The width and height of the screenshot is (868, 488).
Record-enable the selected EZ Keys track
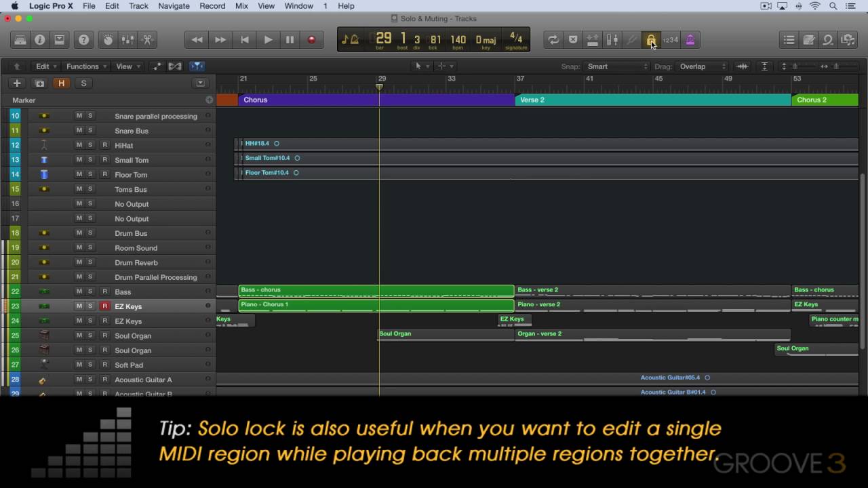point(104,306)
